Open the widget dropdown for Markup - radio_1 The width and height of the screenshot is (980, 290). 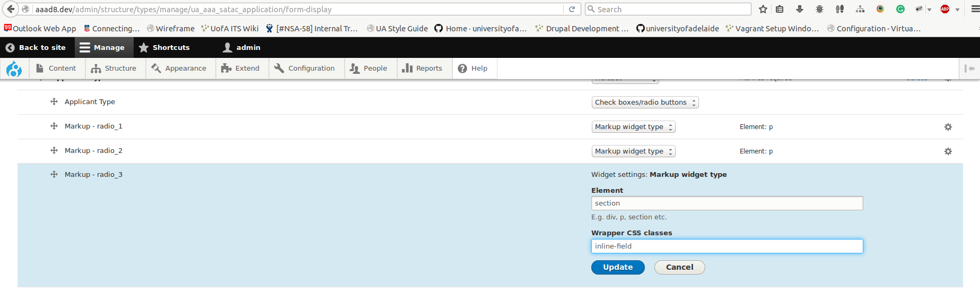click(x=633, y=127)
